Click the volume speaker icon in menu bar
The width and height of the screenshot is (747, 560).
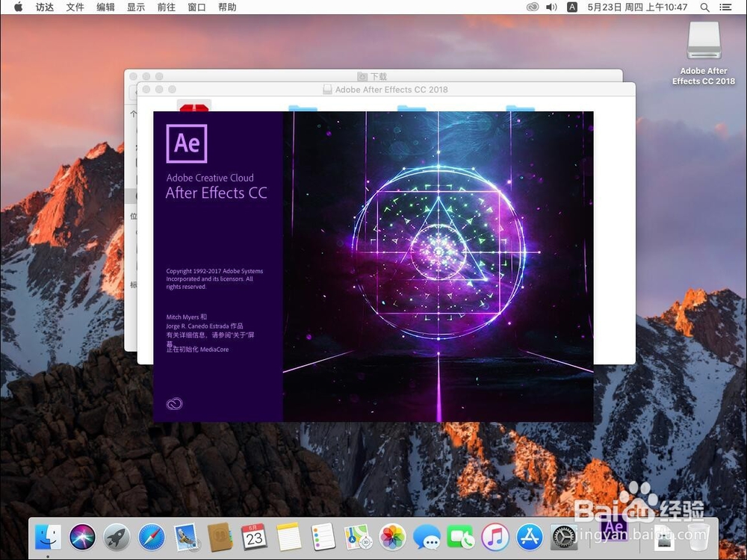pos(552,7)
